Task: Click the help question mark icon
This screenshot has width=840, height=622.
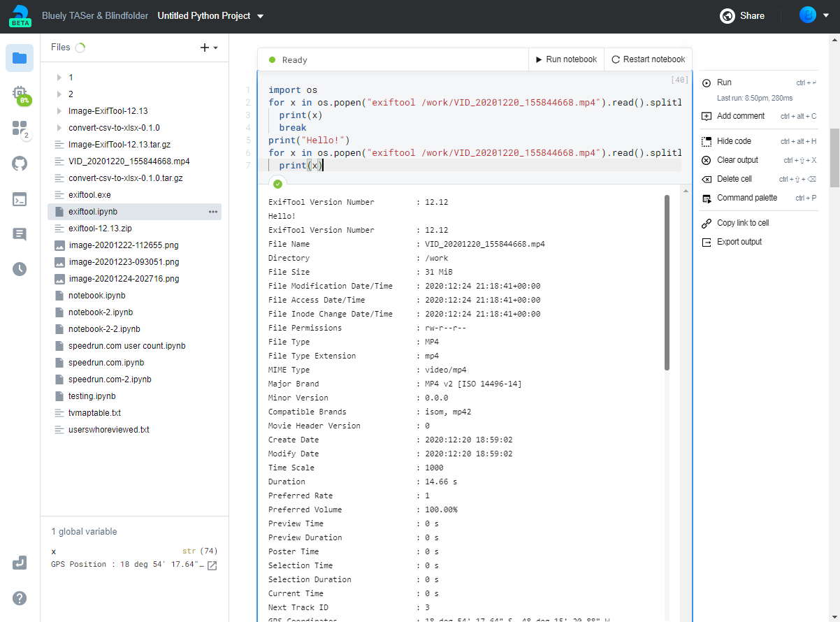Action: click(20, 598)
